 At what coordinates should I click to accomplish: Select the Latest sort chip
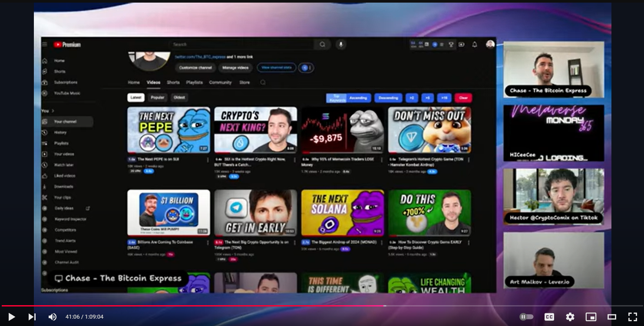click(x=136, y=98)
